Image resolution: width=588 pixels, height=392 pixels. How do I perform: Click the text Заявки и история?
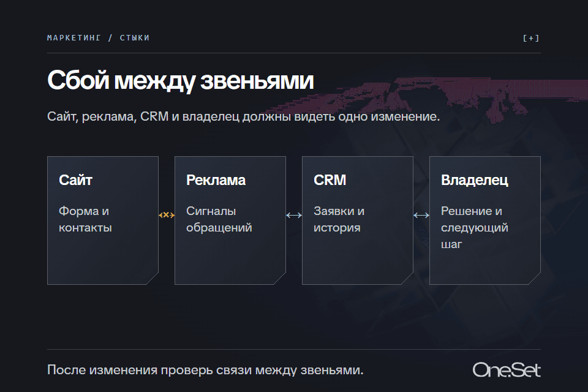[339, 219]
